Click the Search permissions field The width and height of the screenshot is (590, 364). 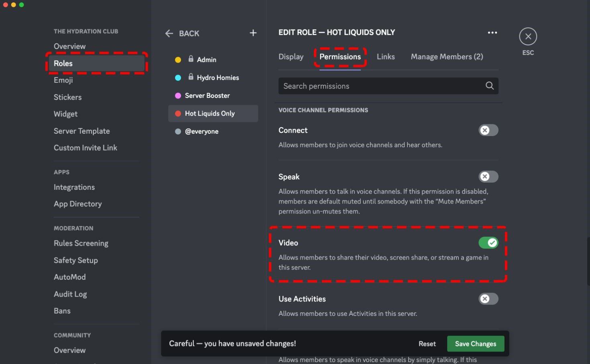[381, 86]
